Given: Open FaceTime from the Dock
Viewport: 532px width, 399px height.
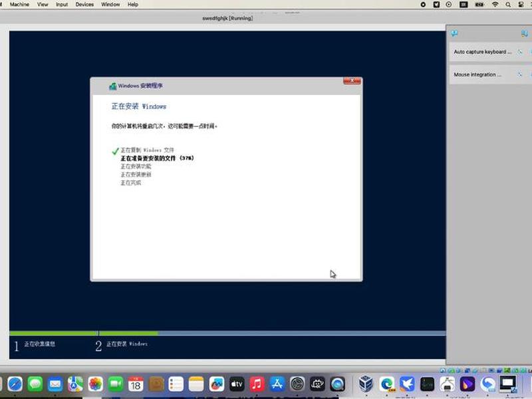Looking at the screenshot, I should point(116,384).
